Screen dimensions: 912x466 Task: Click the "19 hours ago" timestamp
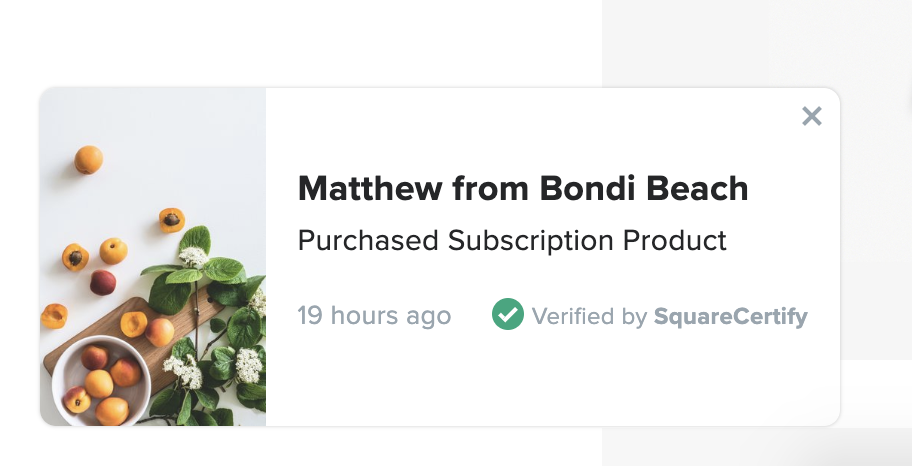tap(374, 316)
